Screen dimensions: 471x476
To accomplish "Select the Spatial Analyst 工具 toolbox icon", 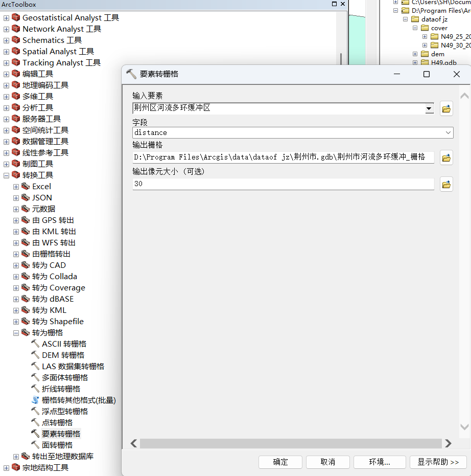I will pyautogui.click(x=16, y=51).
